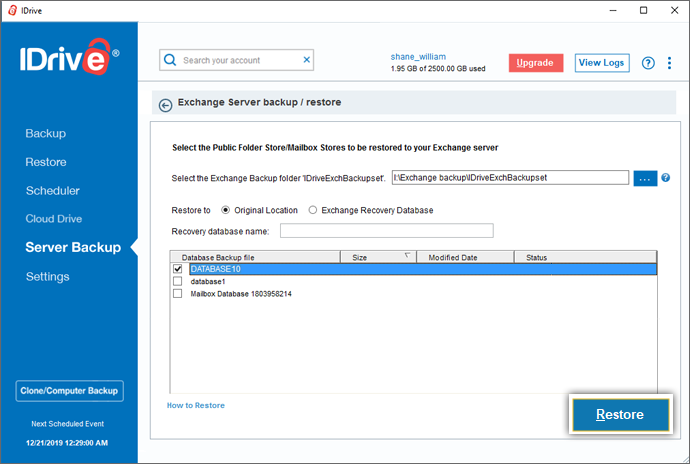Select Server Backup in the sidebar
Screen dimensions: 690x464
tap(73, 247)
